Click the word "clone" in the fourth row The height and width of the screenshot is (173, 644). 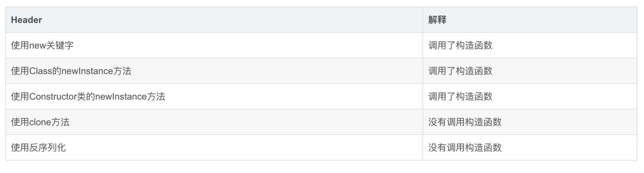[x=40, y=122]
